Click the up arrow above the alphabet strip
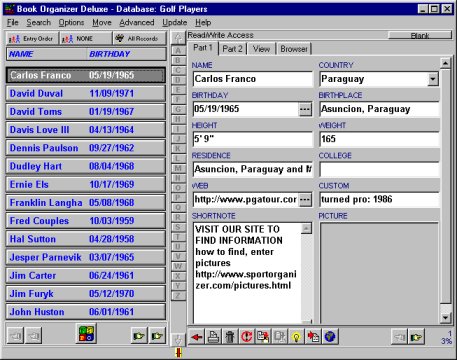This screenshot has width=457, height=360. pyautogui.click(x=178, y=38)
